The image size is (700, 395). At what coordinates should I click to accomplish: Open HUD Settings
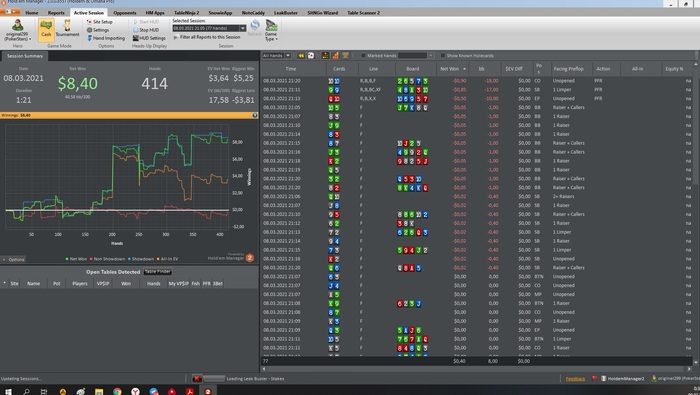coord(149,38)
